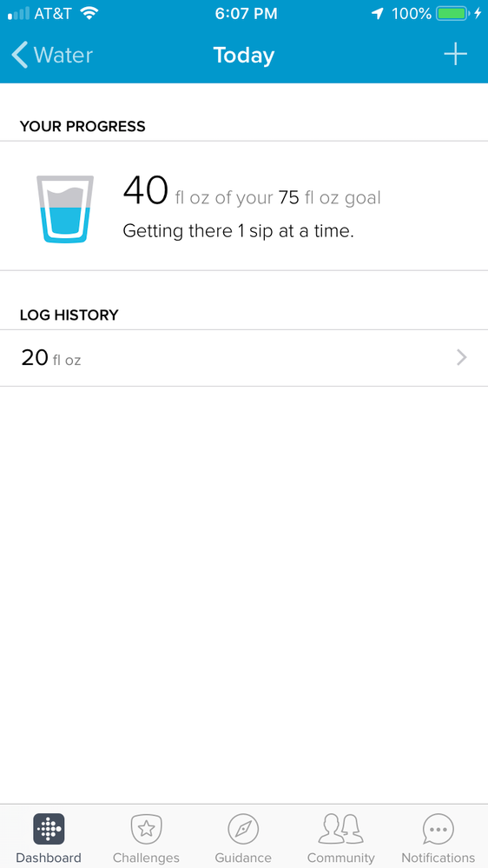Viewport: 488px width, 868px height.
Task: Open the Dashboard tab icon
Action: pyautogui.click(x=49, y=829)
